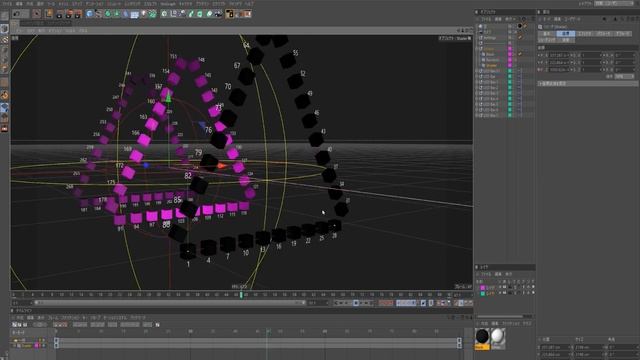Click the play forward button in timeline controls

coord(356,303)
